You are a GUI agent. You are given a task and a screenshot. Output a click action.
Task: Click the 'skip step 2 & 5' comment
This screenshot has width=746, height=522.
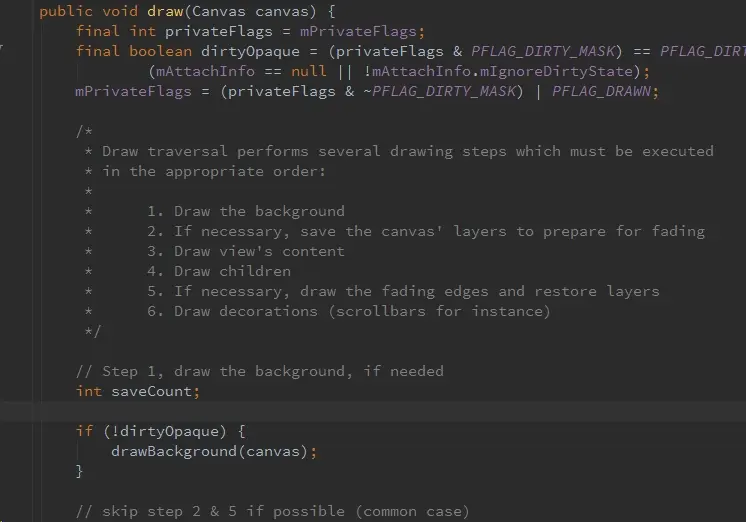pos(273,512)
